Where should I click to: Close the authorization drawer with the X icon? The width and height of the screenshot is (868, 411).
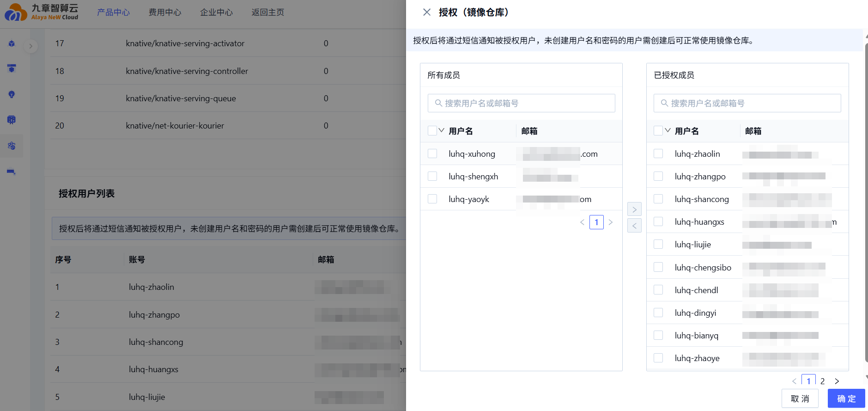click(427, 12)
